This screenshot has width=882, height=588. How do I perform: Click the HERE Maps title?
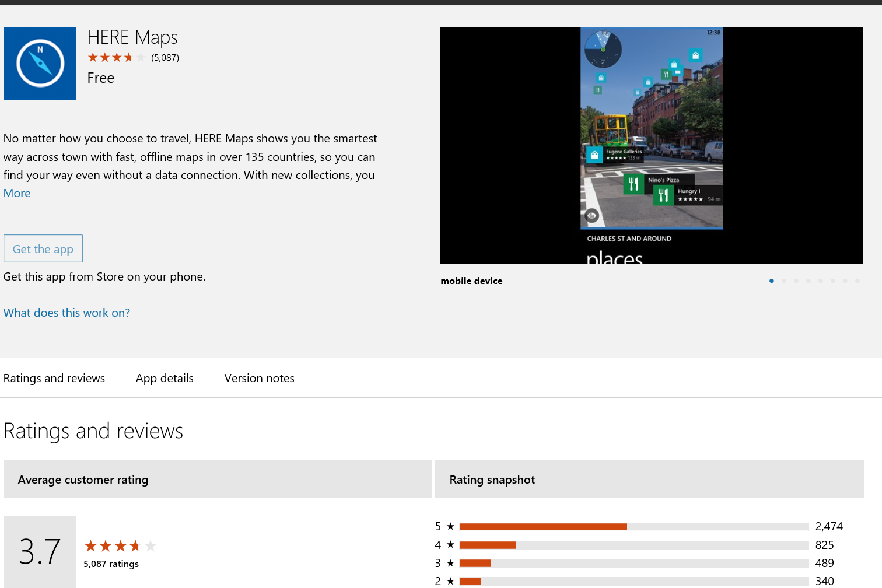pos(132,37)
